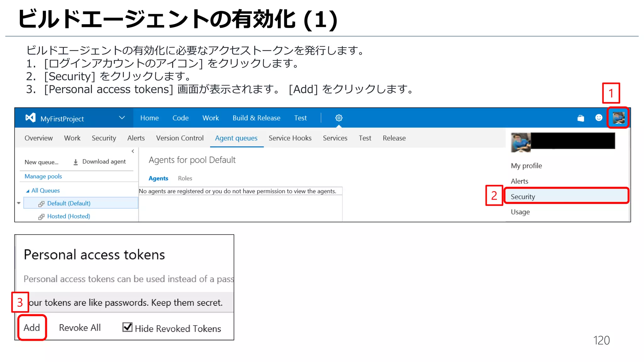Switch to Services tab

point(335,138)
